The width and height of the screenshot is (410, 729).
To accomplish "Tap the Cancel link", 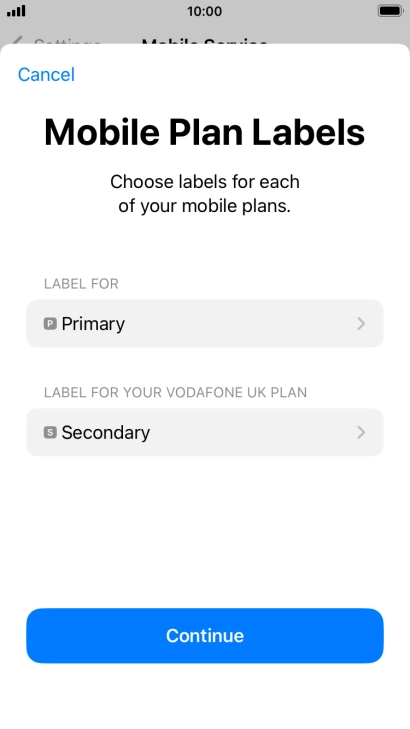I will [46, 74].
